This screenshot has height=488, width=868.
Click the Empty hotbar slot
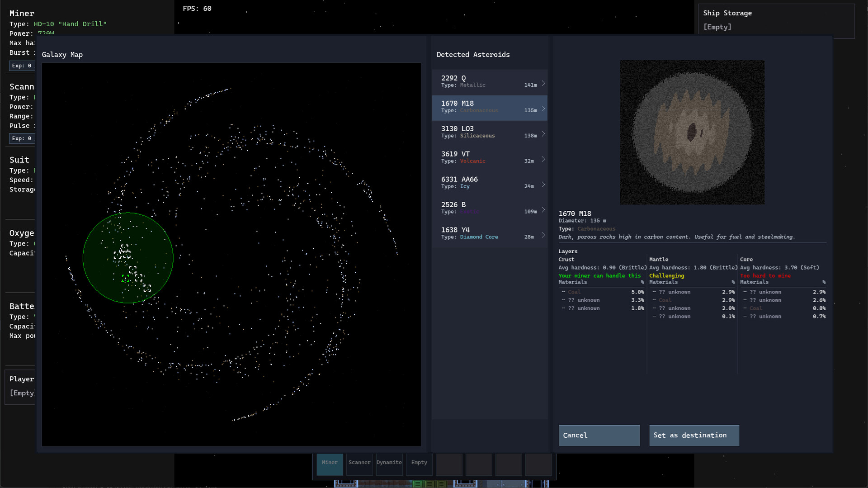coord(419,464)
